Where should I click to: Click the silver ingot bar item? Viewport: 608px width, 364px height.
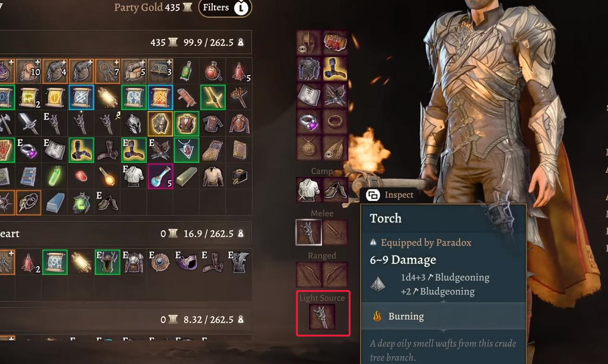(55, 202)
